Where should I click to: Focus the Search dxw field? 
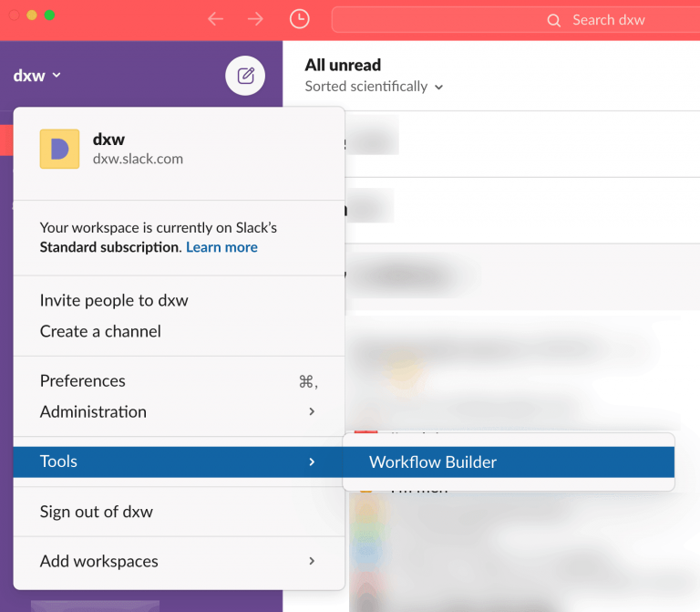click(x=516, y=20)
